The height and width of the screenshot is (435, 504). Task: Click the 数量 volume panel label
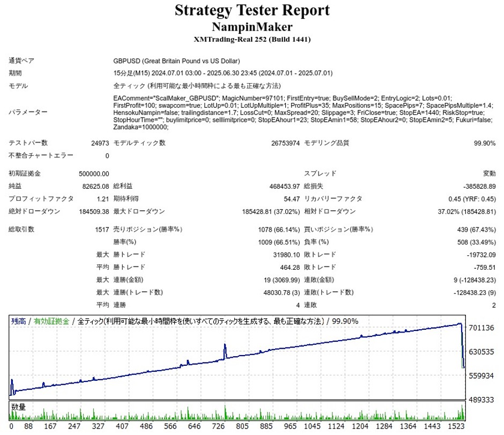[x=18, y=407]
